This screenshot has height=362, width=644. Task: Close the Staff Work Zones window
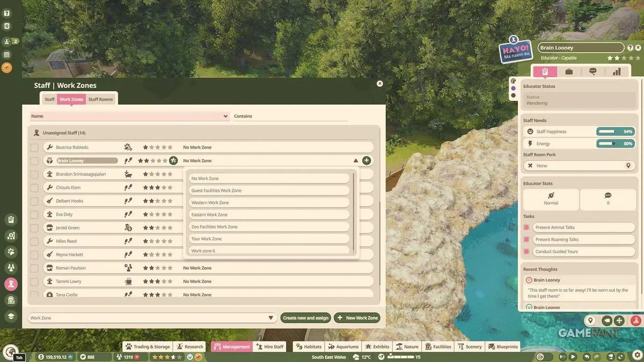point(380,84)
